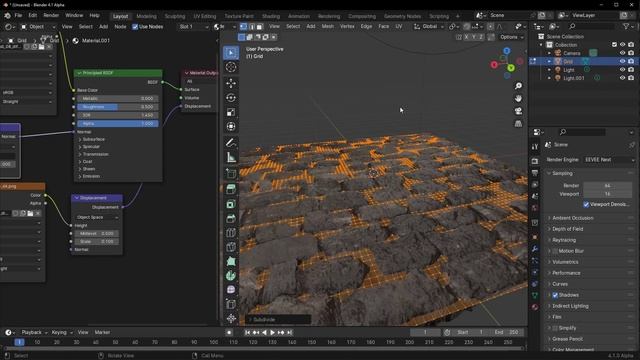Toggle perspective/orthographic grid icon in viewport
The width and height of the screenshot is (640, 360).
(x=518, y=124)
